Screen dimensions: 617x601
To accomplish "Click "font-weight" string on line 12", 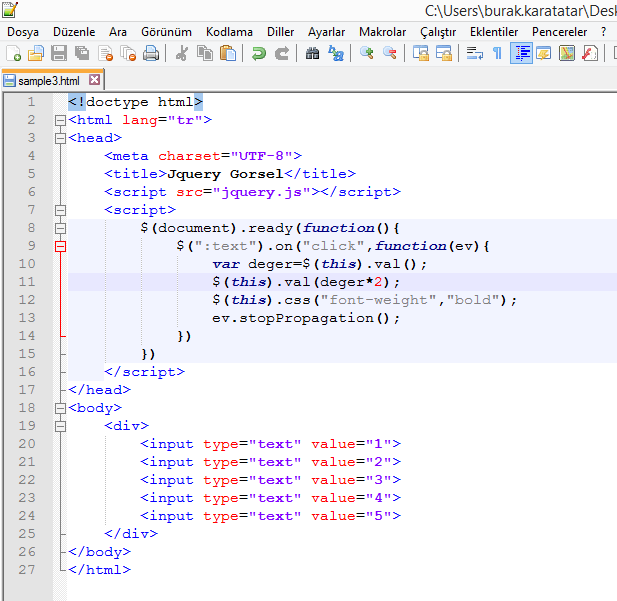I will (x=379, y=300).
